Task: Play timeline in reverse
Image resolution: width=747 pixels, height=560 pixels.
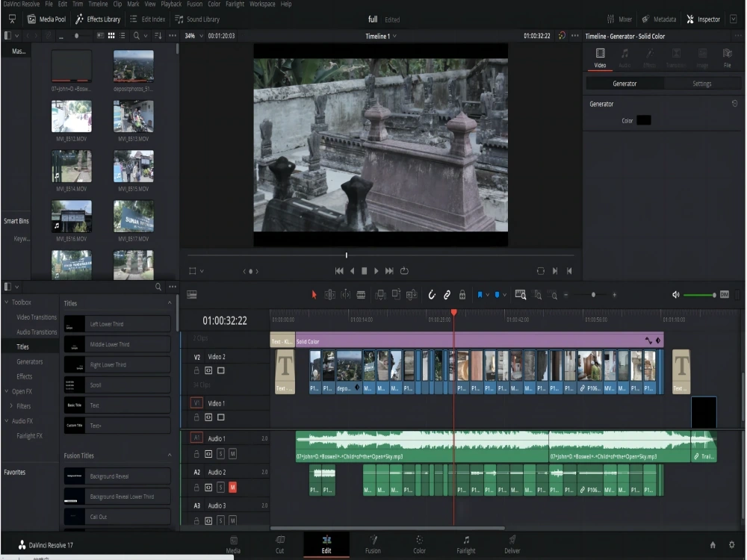Action: click(352, 271)
